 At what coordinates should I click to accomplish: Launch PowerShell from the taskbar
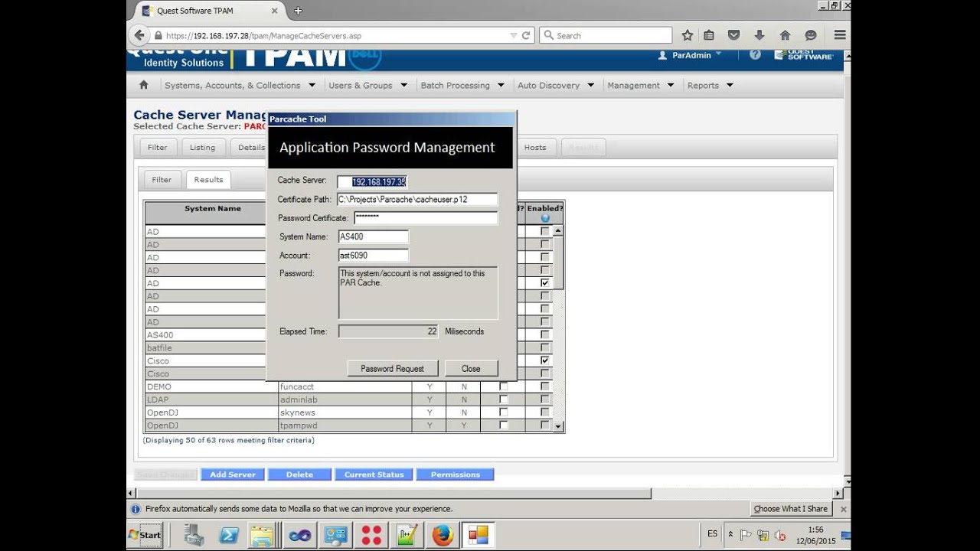pos(229,535)
